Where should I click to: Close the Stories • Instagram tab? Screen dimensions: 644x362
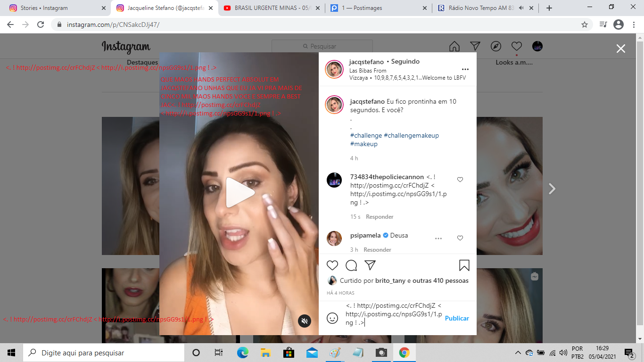tap(104, 8)
